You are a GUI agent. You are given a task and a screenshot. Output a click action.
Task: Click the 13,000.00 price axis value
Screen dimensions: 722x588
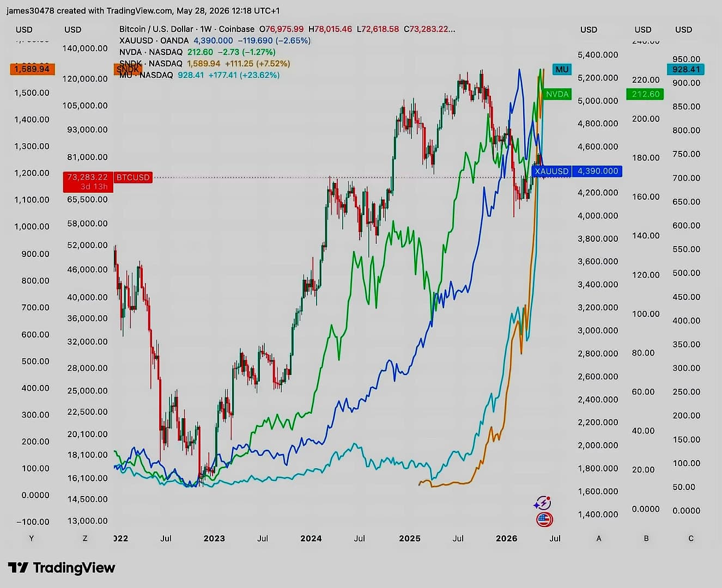click(x=87, y=521)
